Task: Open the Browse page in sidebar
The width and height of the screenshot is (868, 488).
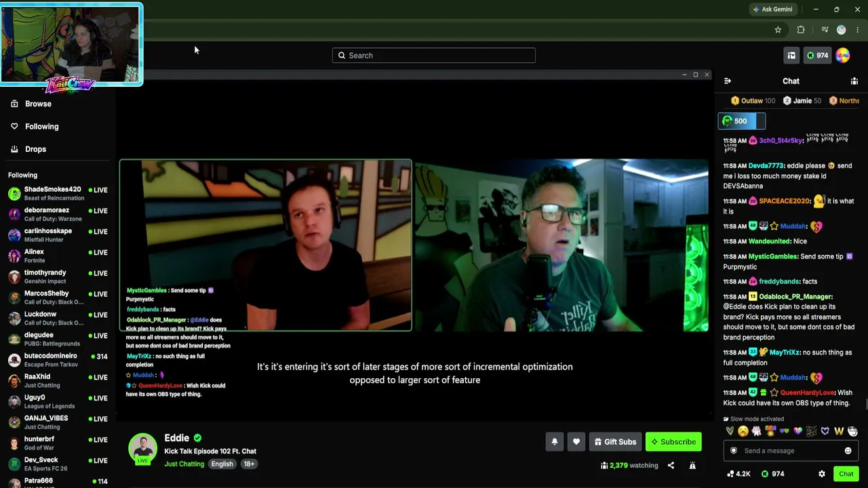Action: [x=38, y=104]
